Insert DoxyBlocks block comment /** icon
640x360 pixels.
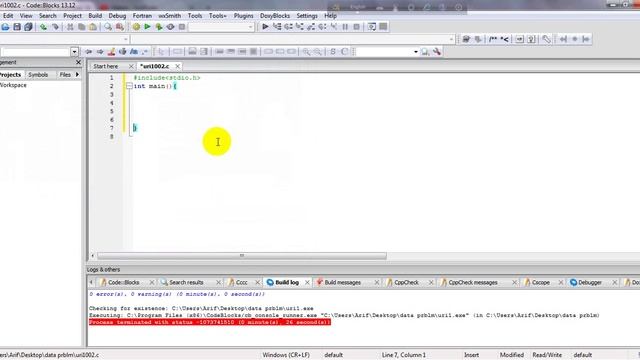click(x=493, y=39)
